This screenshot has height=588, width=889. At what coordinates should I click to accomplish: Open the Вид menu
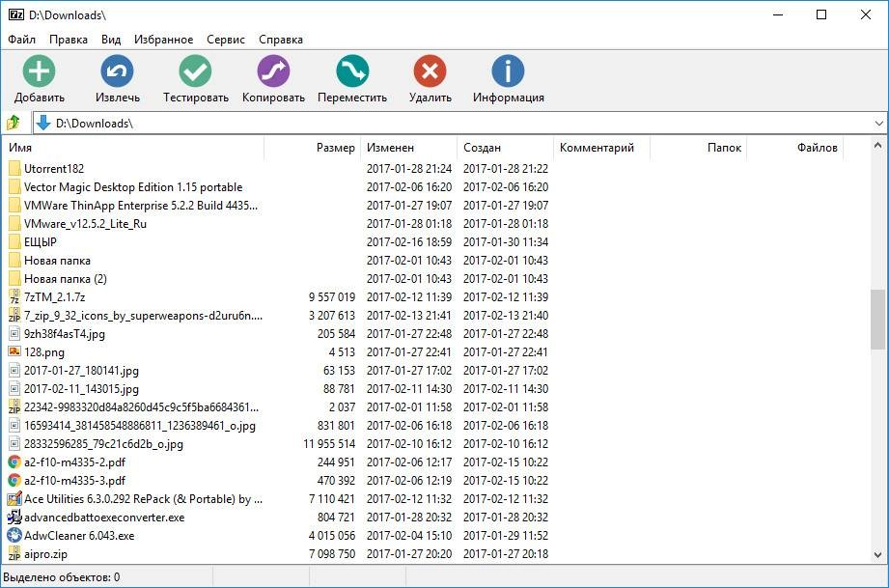[111, 40]
